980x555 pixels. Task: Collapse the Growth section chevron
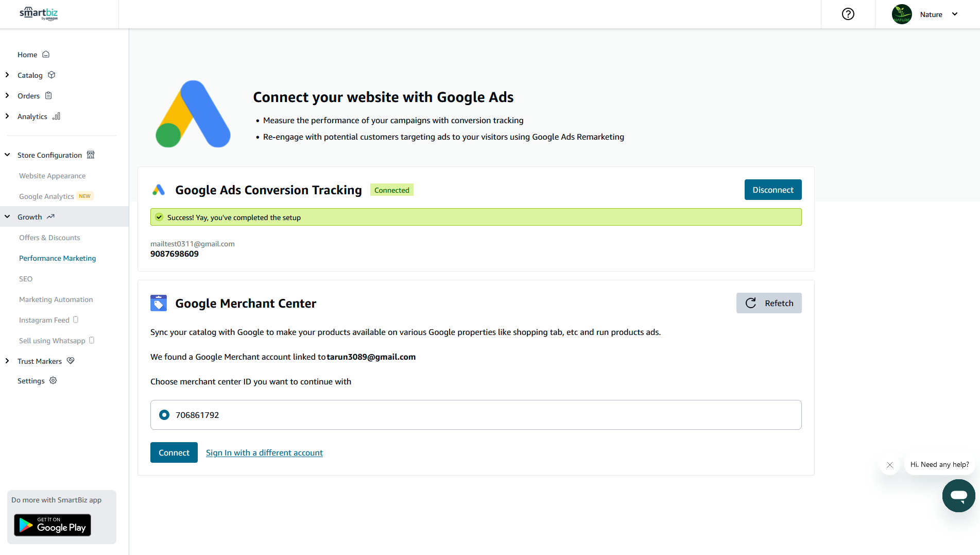click(7, 216)
